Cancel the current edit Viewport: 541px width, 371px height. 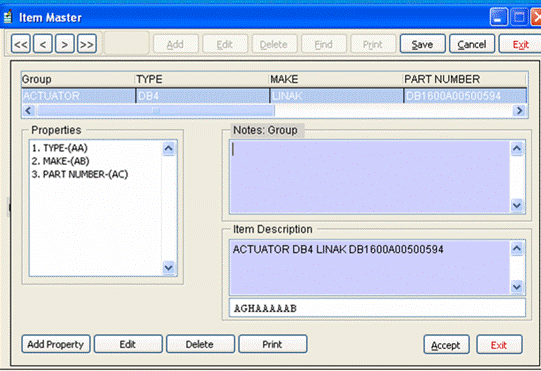click(472, 44)
